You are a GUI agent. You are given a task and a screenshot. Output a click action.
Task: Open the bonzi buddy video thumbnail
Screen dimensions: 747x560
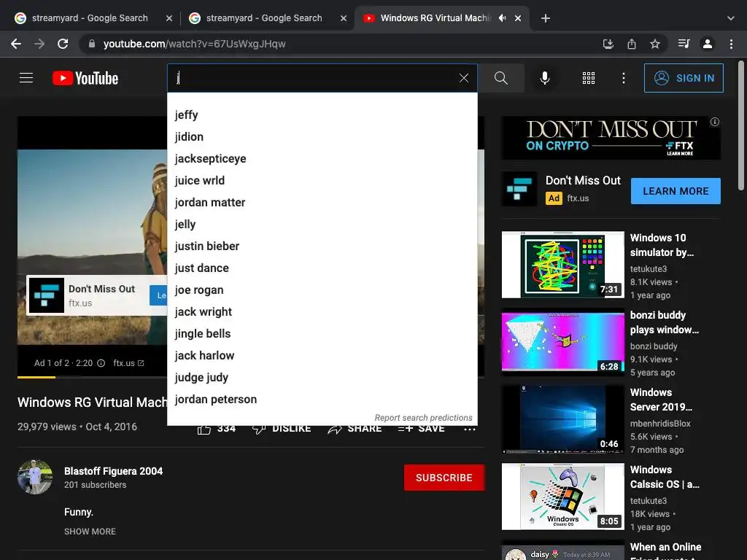[x=562, y=342]
